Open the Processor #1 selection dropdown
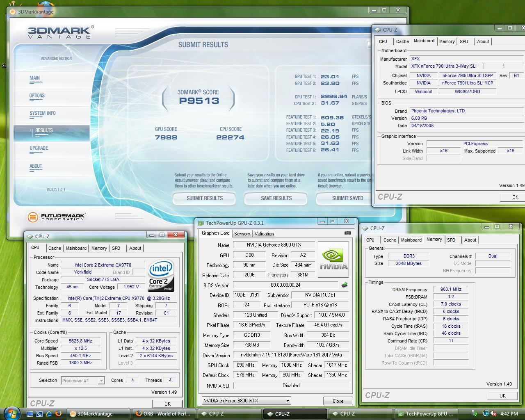The height and width of the screenshot is (420, 525). [x=83, y=381]
